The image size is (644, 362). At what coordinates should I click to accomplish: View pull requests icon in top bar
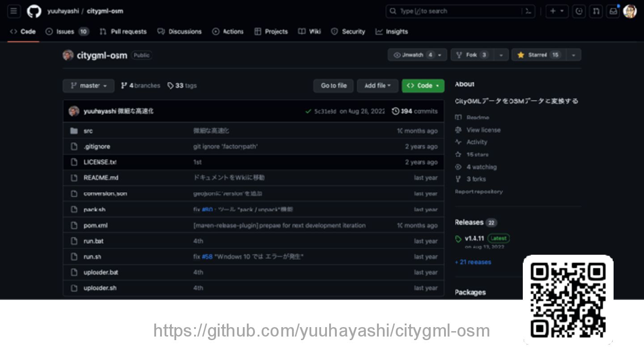tap(596, 11)
